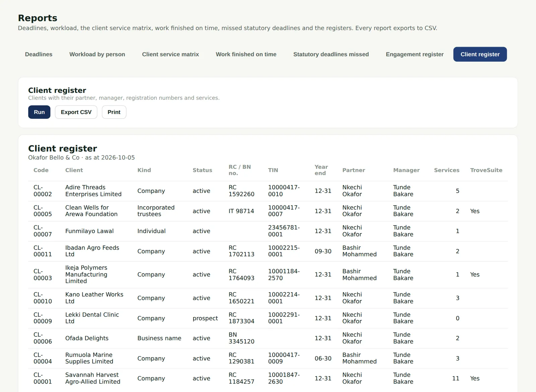Click the Print button

click(114, 112)
